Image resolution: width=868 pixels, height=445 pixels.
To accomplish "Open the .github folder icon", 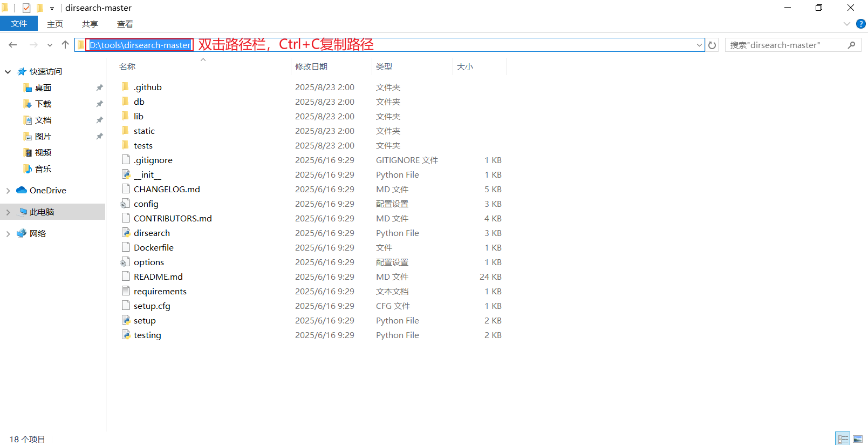I will coord(126,87).
